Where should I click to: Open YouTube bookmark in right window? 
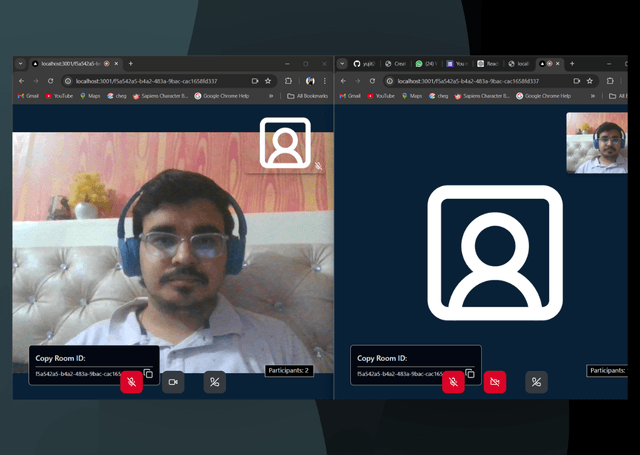coord(381,96)
